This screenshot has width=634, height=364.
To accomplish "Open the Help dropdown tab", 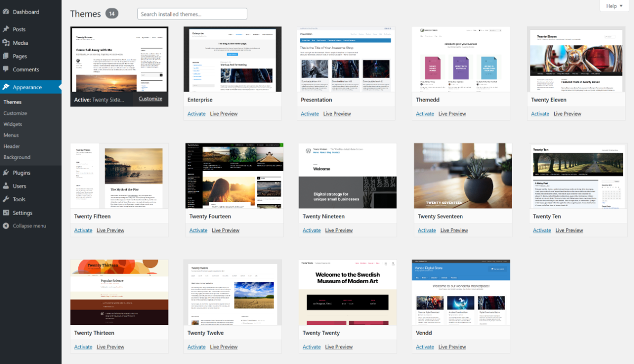I will pyautogui.click(x=614, y=6).
